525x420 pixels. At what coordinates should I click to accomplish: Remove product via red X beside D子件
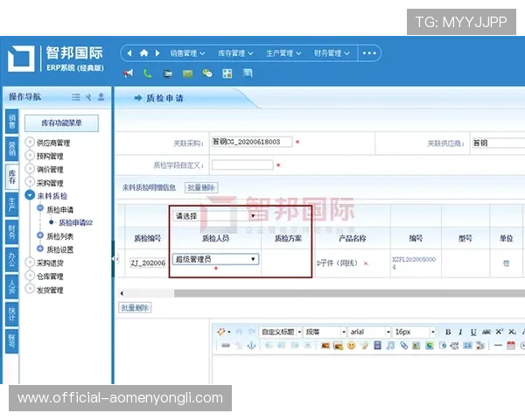tap(366, 263)
